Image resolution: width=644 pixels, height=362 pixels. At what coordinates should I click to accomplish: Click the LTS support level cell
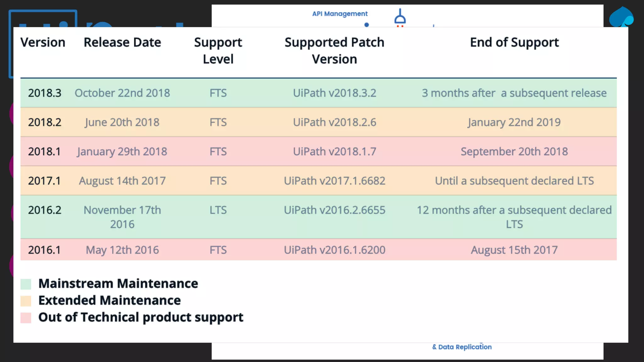(218, 210)
